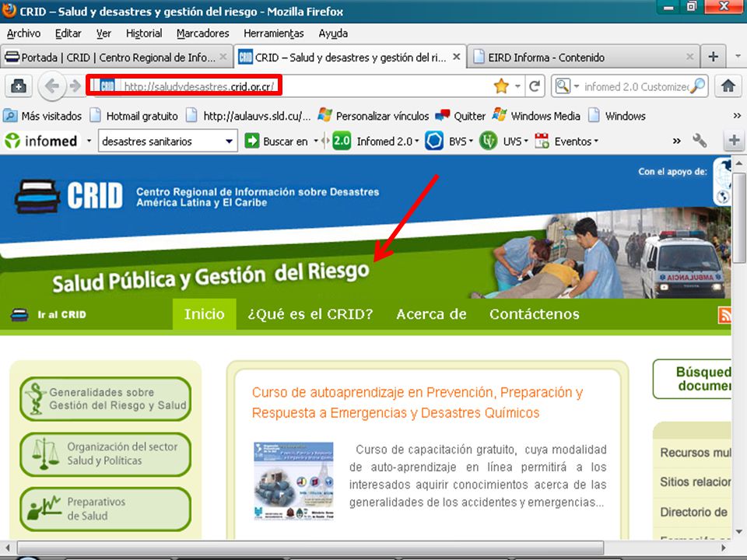Click the course article thumbnail image
The image size is (747, 560).
coord(293,481)
